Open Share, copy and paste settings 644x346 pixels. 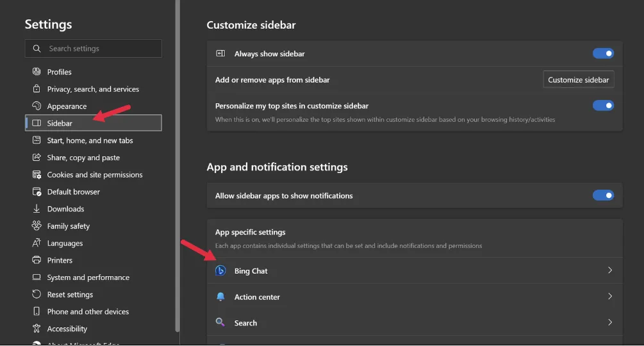coord(93,158)
